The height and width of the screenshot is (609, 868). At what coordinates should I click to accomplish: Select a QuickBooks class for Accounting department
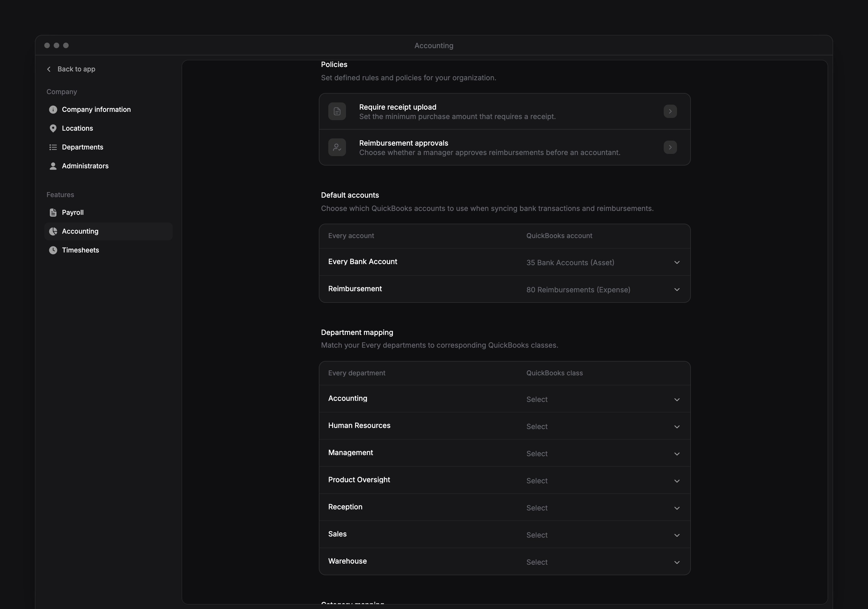[603, 399]
